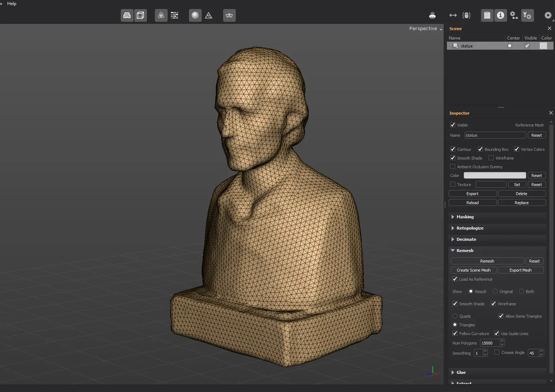Image resolution: width=555 pixels, height=392 pixels.
Task: Click the statue mesh icon in Scene list
Action: click(455, 46)
